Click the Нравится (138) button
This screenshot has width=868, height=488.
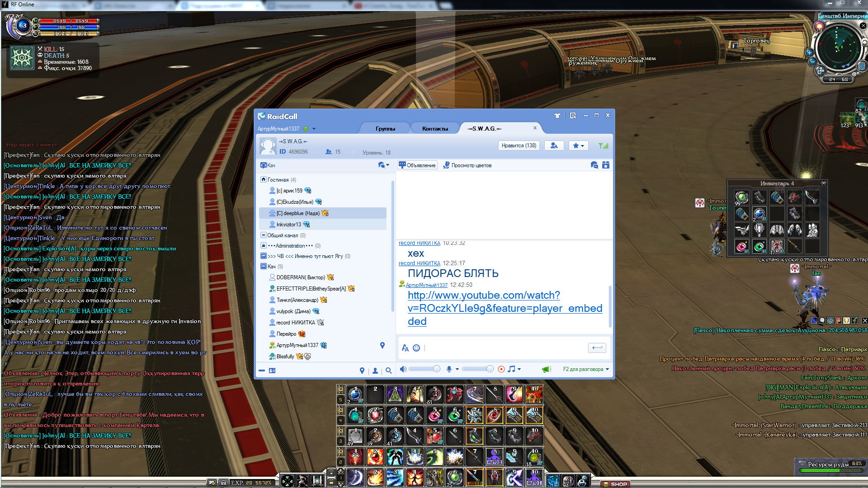pyautogui.click(x=519, y=145)
